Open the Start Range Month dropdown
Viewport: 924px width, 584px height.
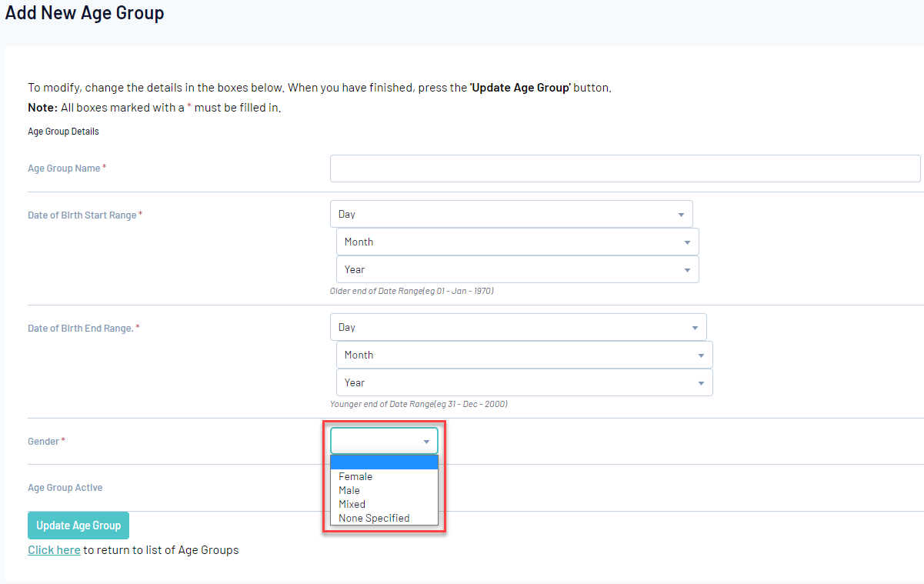pyautogui.click(x=518, y=242)
